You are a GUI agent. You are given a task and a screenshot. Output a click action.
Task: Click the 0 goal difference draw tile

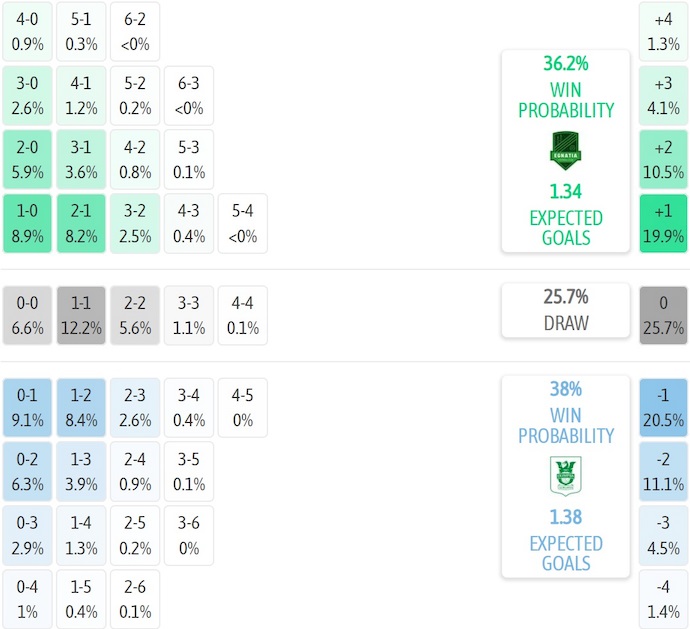coord(663,315)
